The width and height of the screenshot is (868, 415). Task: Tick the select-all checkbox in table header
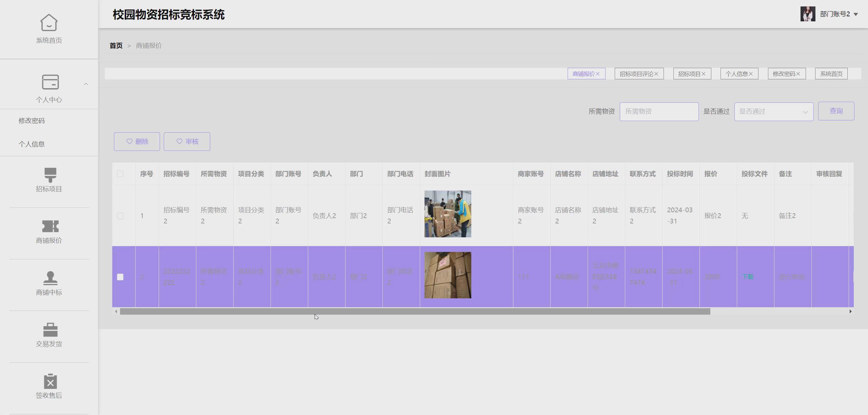(120, 174)
